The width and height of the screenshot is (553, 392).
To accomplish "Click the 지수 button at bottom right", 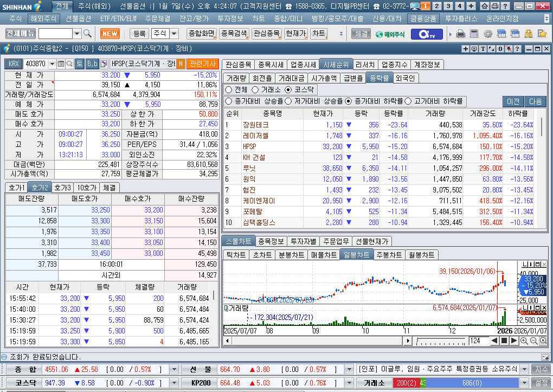I will [x=542, y=369].
